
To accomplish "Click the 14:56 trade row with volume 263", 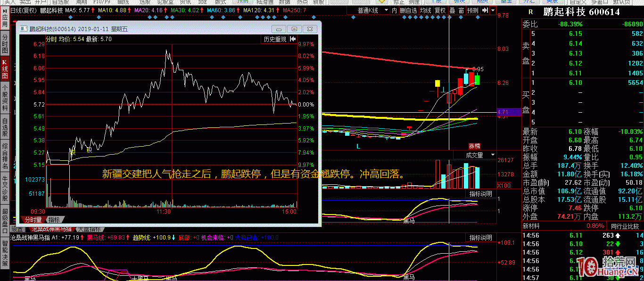I will pyautogui.click(x=583, y=235).
